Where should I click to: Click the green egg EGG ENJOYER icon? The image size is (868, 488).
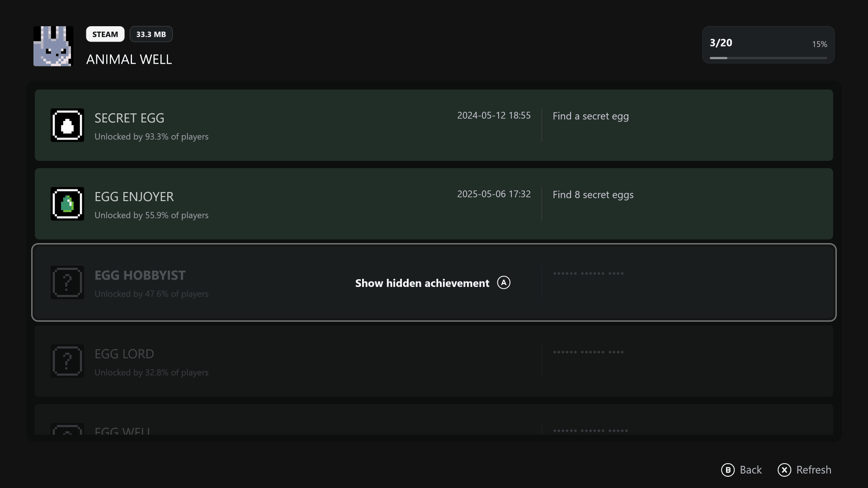point(67,204)
